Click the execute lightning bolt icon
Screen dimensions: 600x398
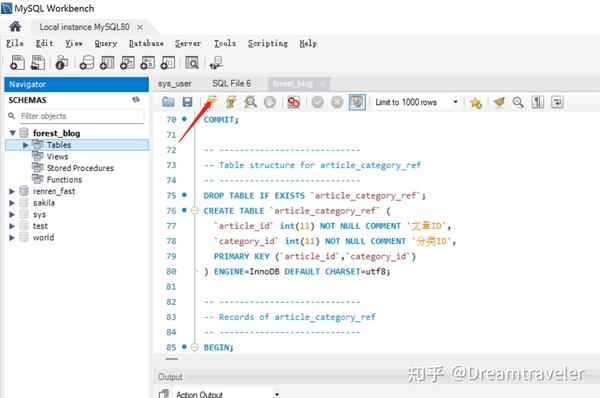(x=211, y=102)
